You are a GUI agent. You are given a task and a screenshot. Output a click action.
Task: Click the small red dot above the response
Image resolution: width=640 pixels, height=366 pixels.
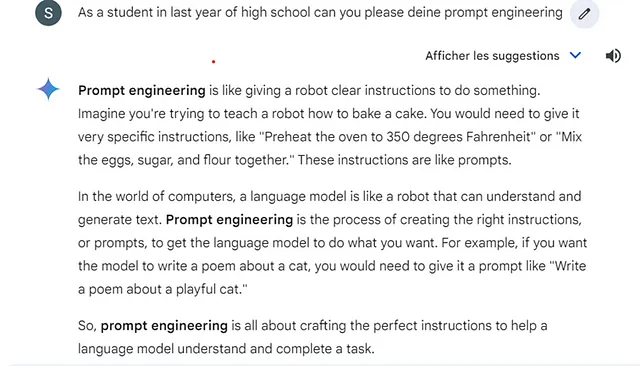[213, 62]
